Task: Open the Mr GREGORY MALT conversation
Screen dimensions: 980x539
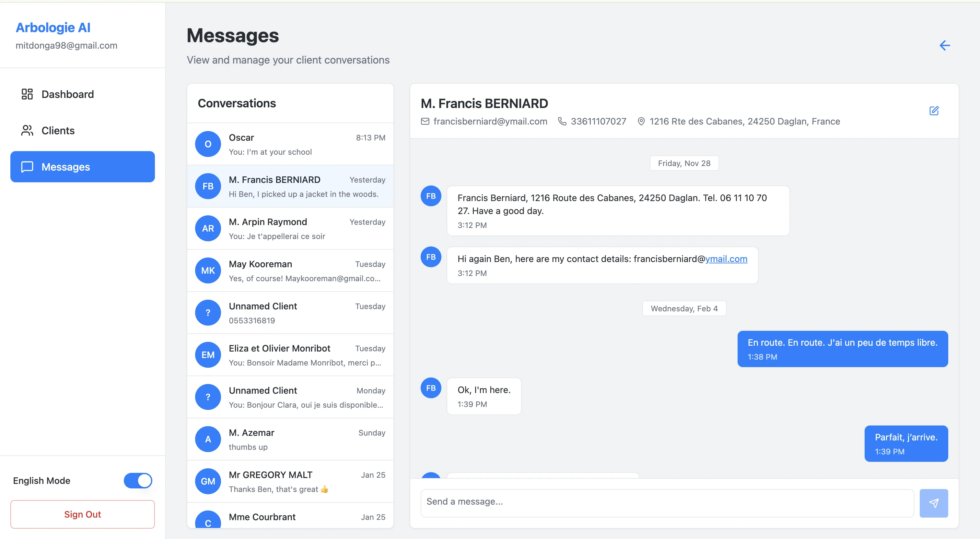Action: click(290, 481)
